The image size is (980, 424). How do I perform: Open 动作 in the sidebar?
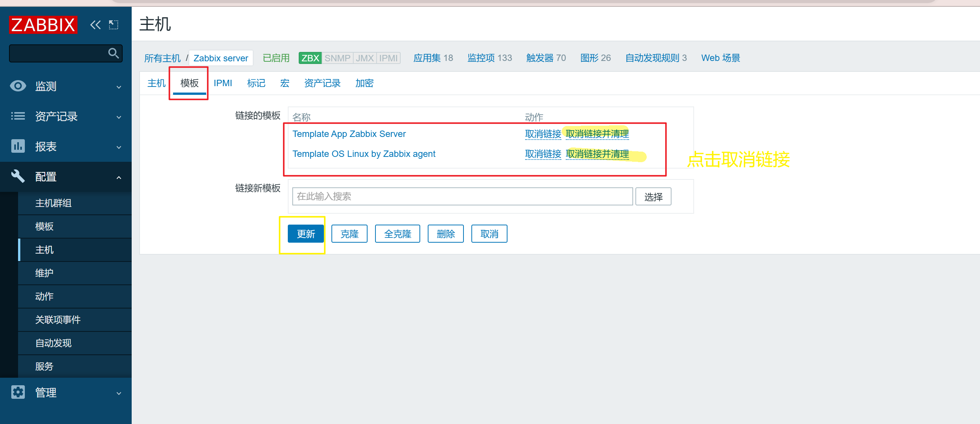[x=75, y=296]
